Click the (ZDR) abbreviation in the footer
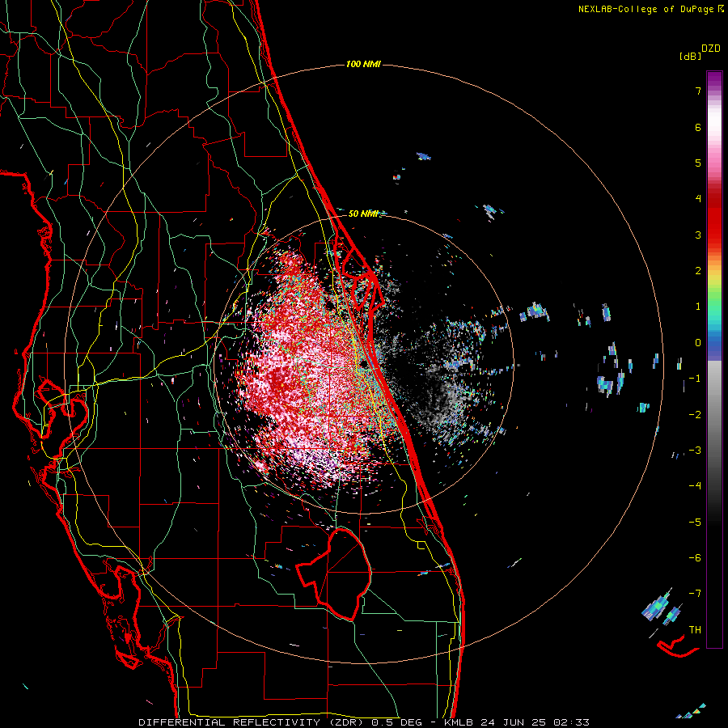The image size is (728, 728). [x=346, y=722]
